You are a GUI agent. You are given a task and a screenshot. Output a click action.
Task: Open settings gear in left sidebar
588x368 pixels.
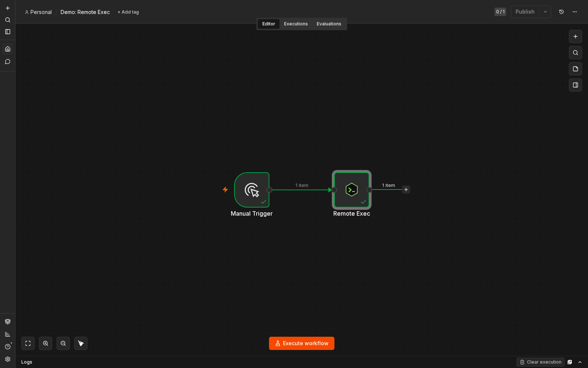coord(8,359)
